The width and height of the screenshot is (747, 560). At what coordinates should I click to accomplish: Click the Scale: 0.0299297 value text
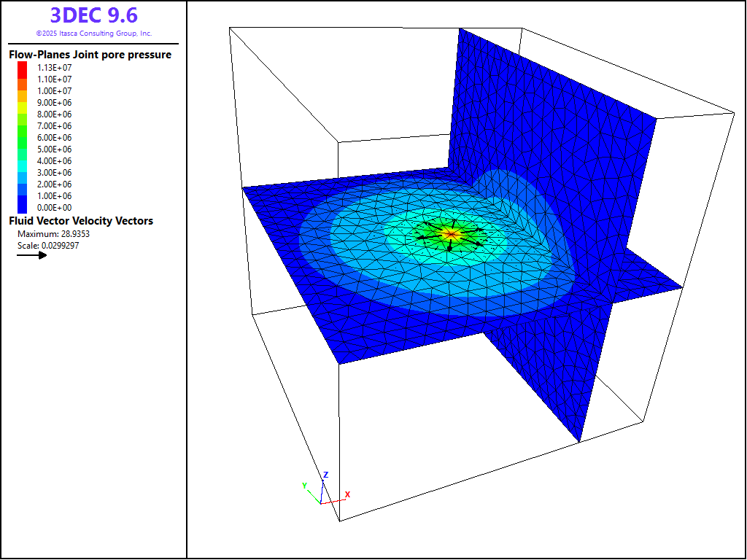click(48, 246)
